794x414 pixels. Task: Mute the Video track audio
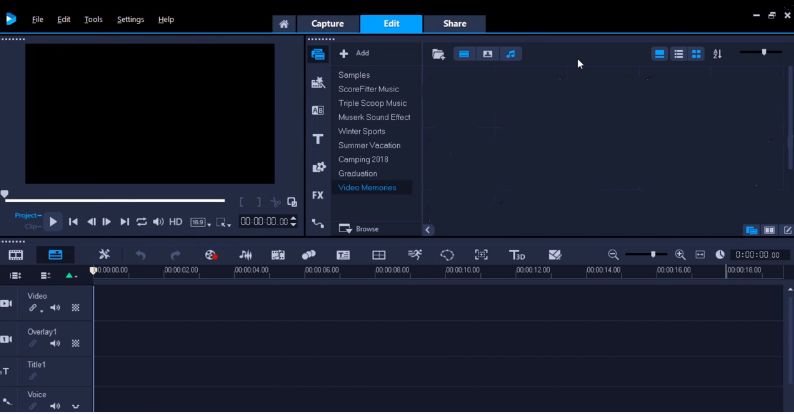tap(55, 308)
